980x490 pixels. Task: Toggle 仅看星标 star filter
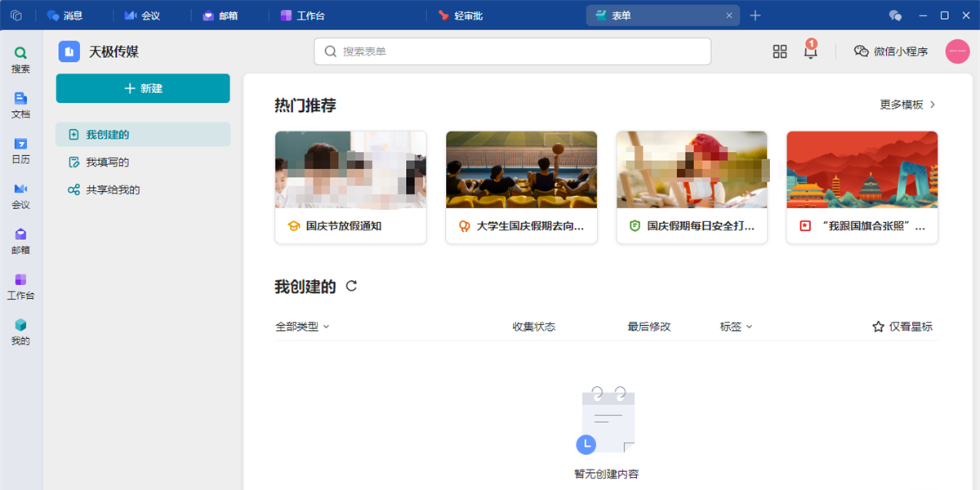coord(902,327)
